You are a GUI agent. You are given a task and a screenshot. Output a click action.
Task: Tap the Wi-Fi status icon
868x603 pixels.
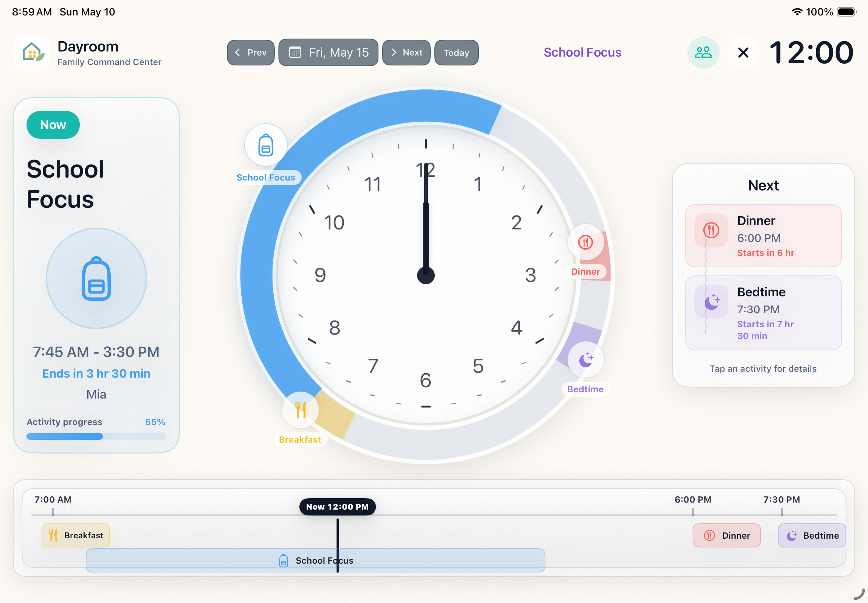(797, 12)
